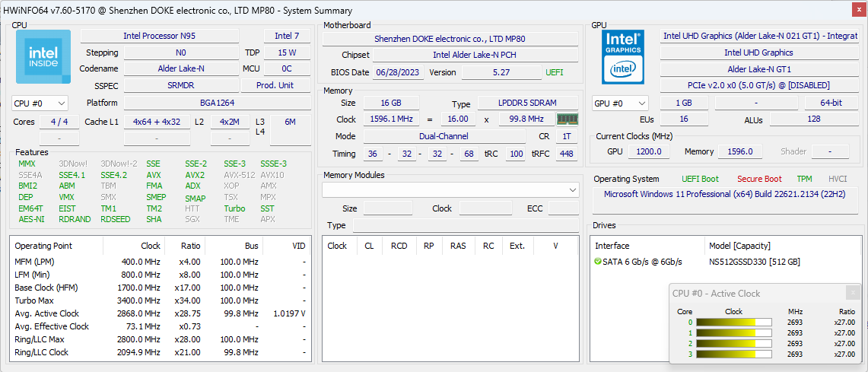Click the Base Clock (HFM) row
The width and height of the screenshot is (868, 372).
(x=160, y=288)
